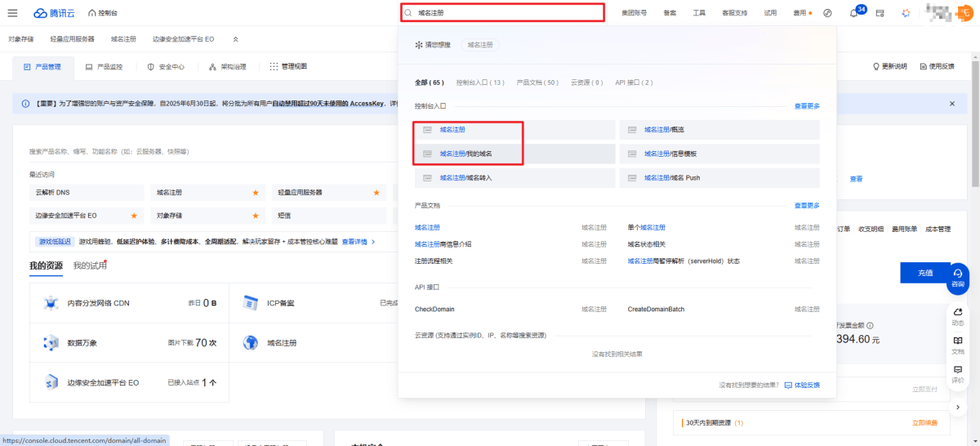Expand the right-side floating panel arrow
The width and height of the screenshot is (980, 446).
coord(958,406)
